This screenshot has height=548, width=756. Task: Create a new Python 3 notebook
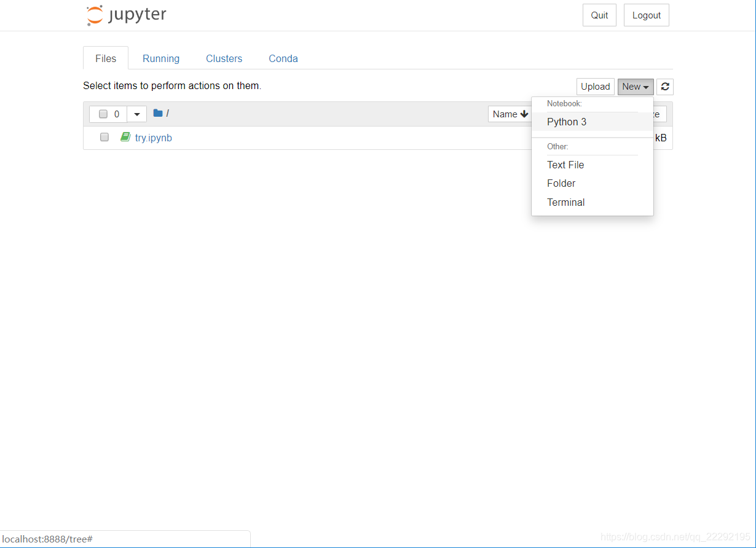pos(567,122)
